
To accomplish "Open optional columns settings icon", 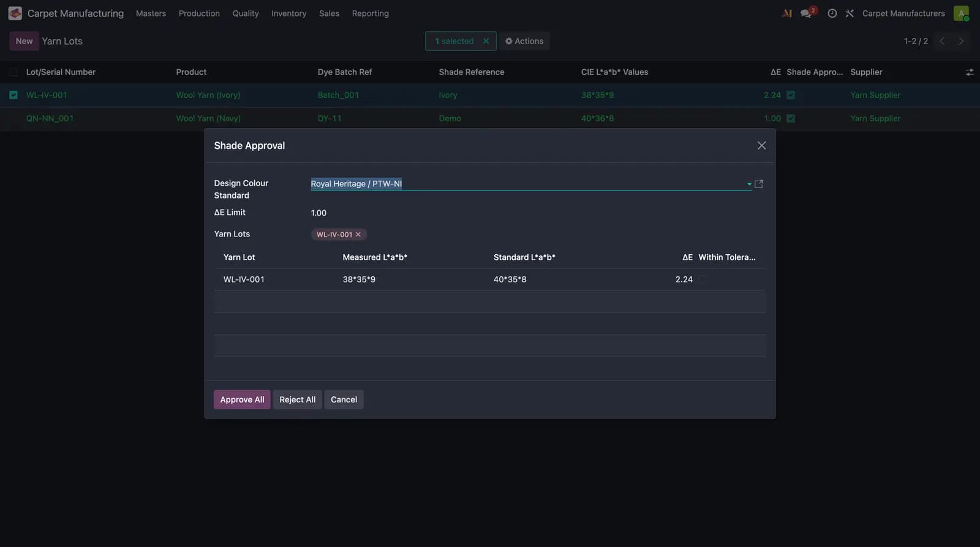I will tap(969, 72).
